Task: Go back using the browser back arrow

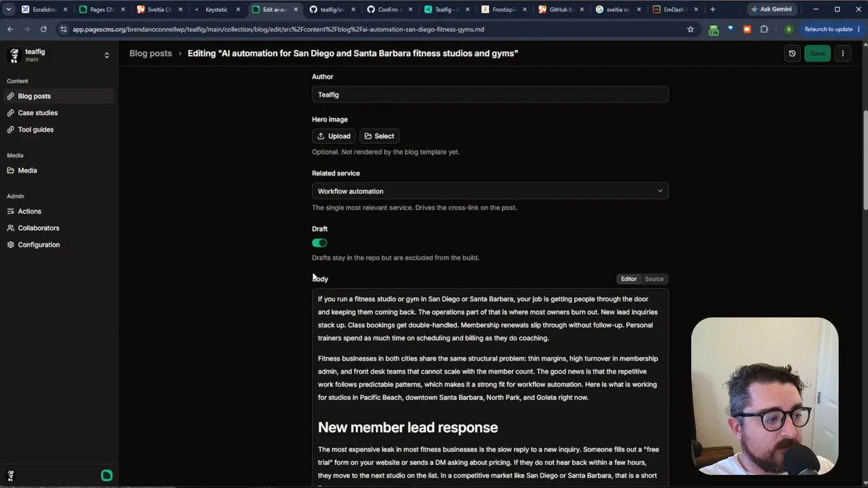Action: (10, 29)
